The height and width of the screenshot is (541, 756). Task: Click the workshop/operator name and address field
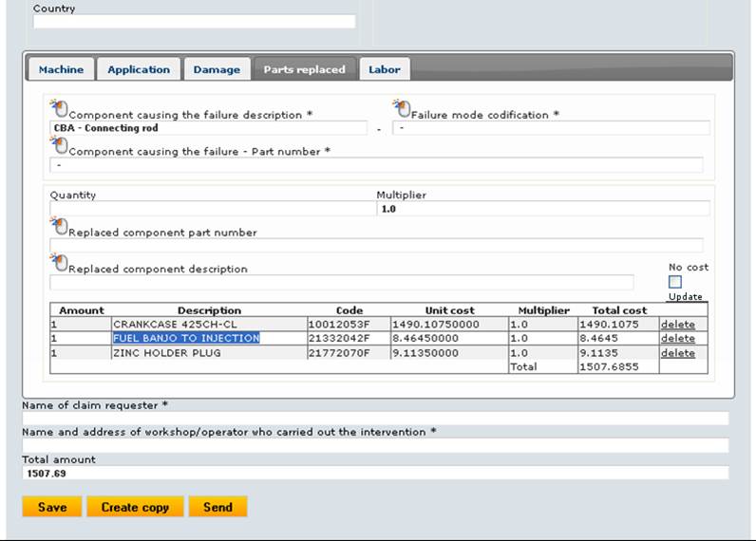coord(375,446)
